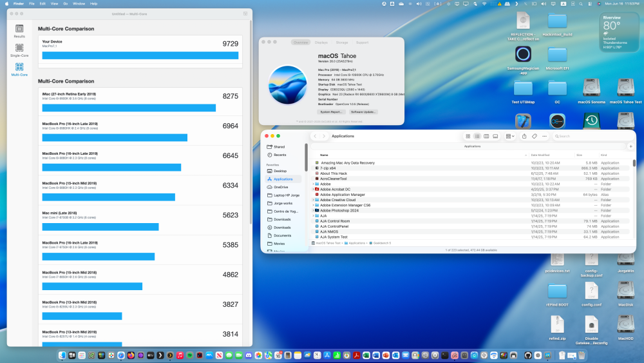
Task: Switch to Displays tab in About window
Action: [321, 43]
